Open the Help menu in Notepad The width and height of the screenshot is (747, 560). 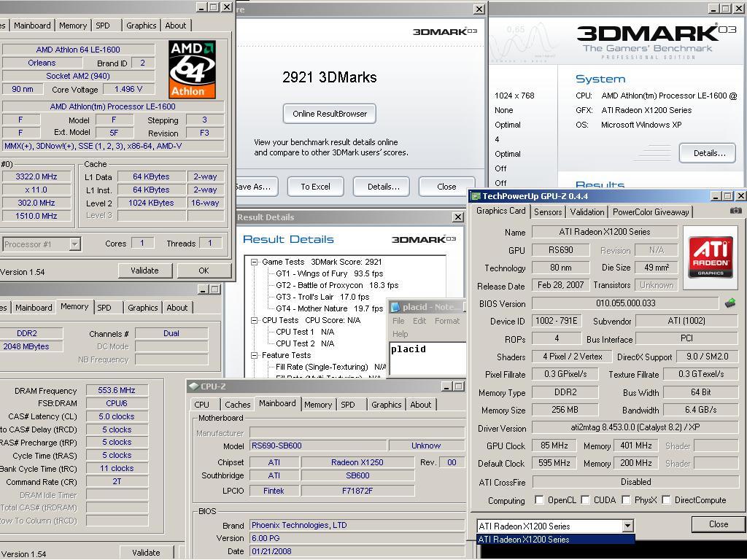(400, 334)
